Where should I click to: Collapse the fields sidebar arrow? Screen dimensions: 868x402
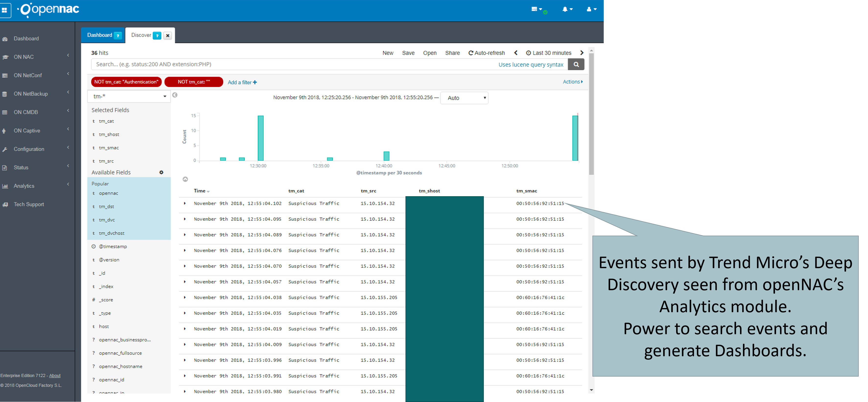(175, 95)
